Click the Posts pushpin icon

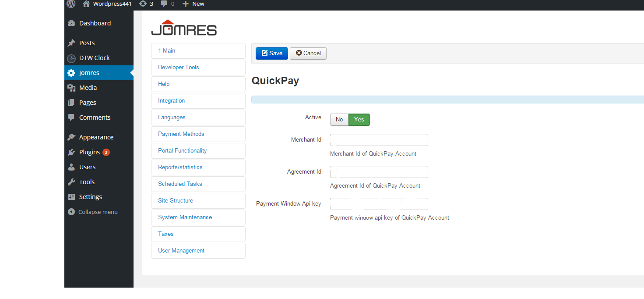point(71,43)
